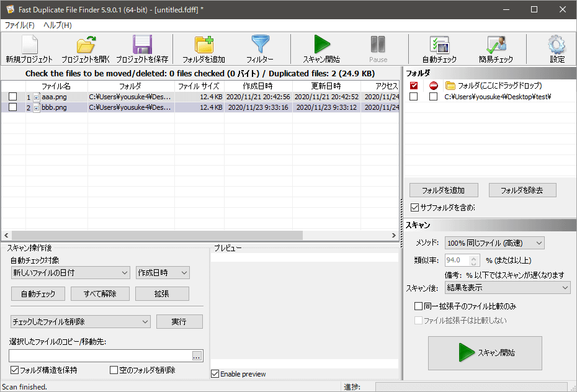This screenshot has width=577, height=392.
Task: Disable the Enable preview option
Action: [x=216, y=373]
